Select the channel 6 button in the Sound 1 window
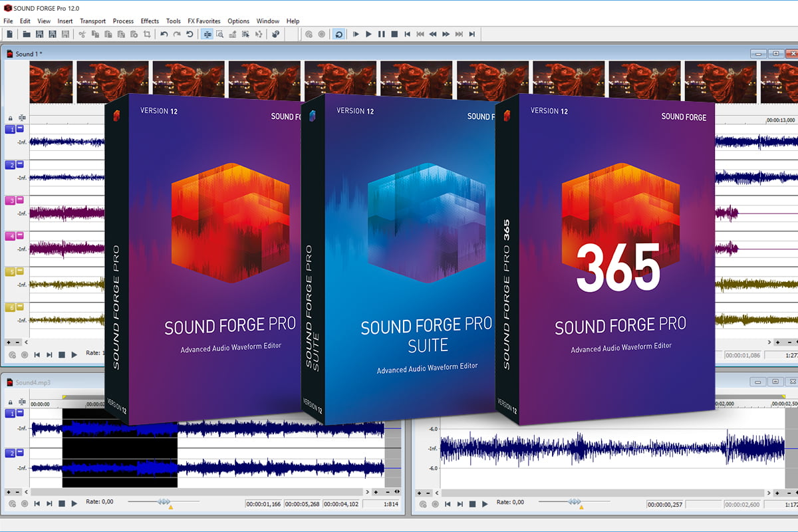The image size is (798, 532). click(10, 307)
